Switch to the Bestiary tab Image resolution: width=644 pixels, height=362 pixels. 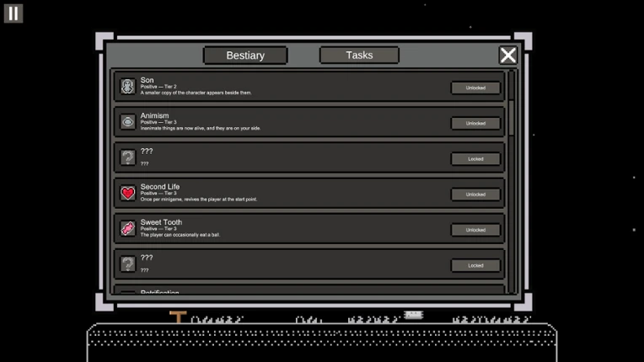pyautogui.click(x=245, y=56)
